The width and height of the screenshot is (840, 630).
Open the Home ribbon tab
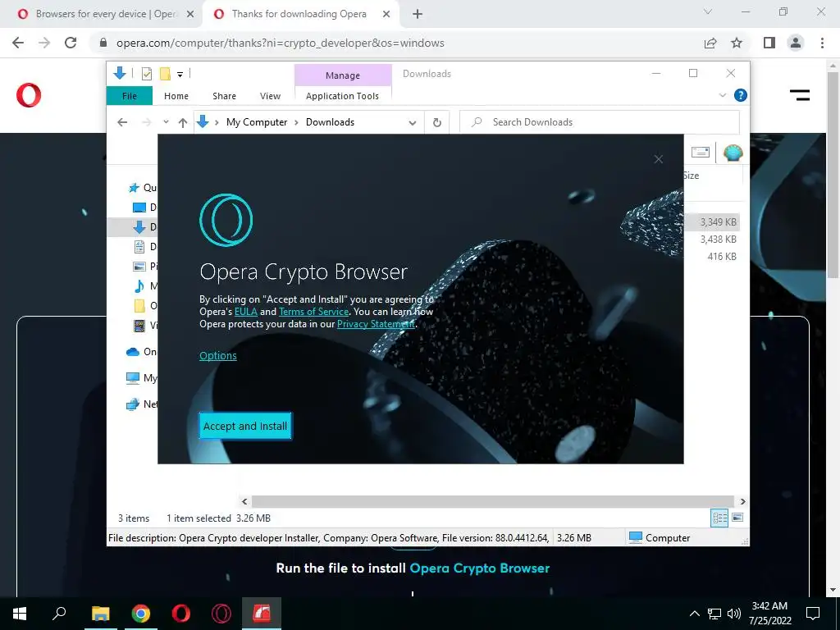176,96
